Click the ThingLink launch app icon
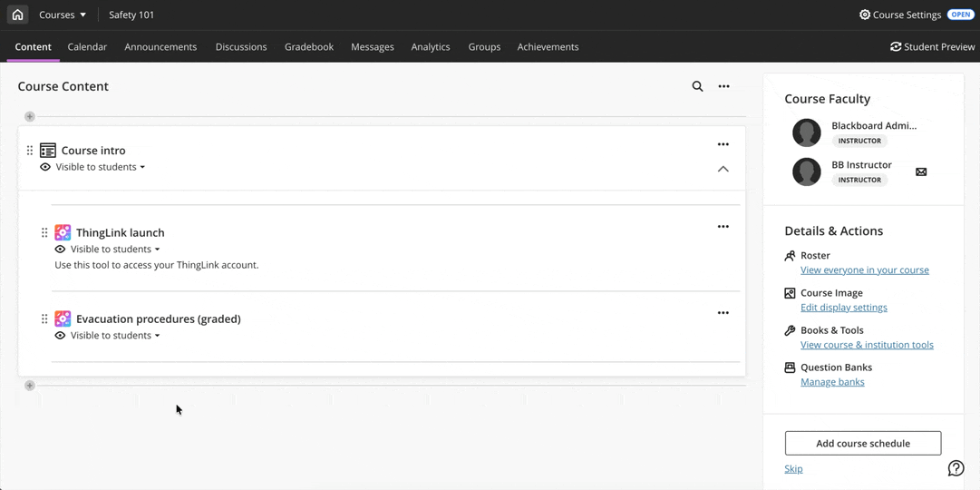Image resolution: width=980 pixels, height=490 pixels. point(63,233)
